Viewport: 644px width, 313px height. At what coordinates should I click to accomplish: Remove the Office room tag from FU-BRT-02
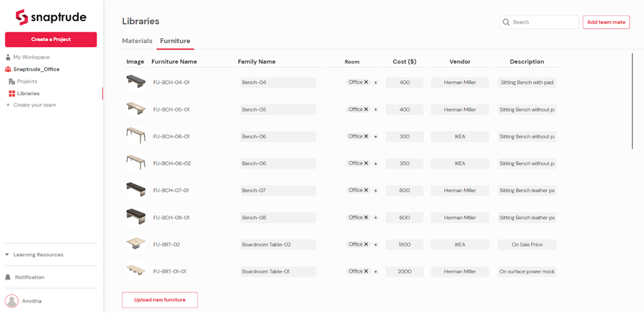[x=366, y=244]
